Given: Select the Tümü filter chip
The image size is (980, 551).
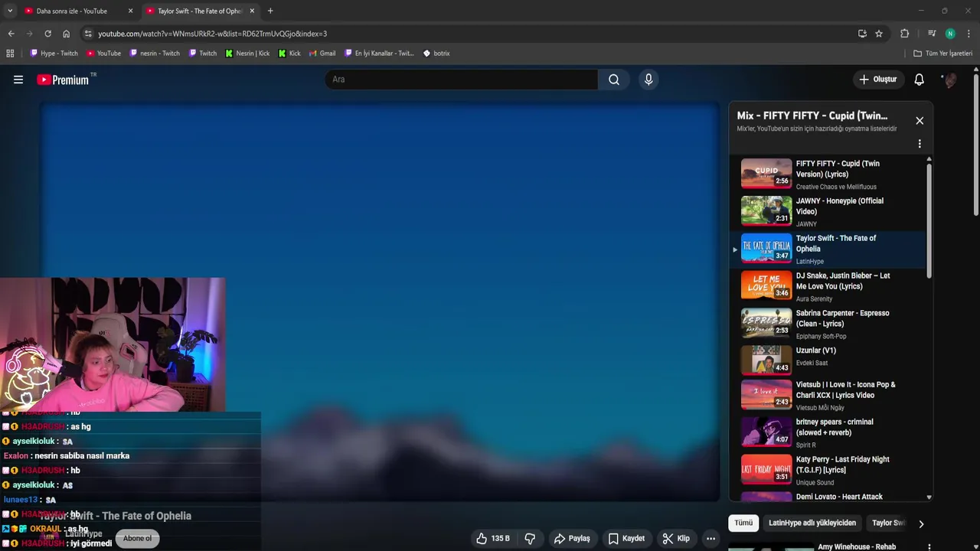Looking at the screenshot, I should click(x=743, y=523).
